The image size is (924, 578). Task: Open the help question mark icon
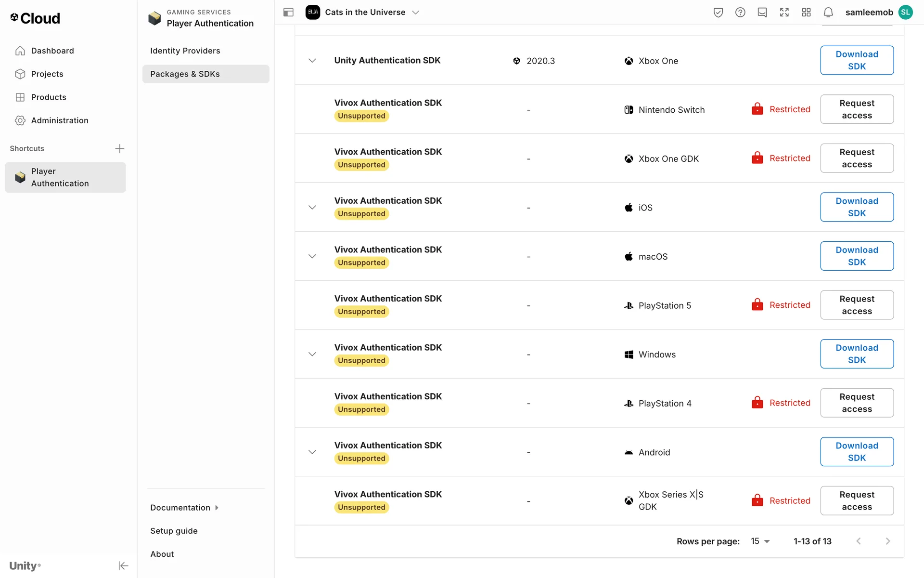(x=740, y=13)
